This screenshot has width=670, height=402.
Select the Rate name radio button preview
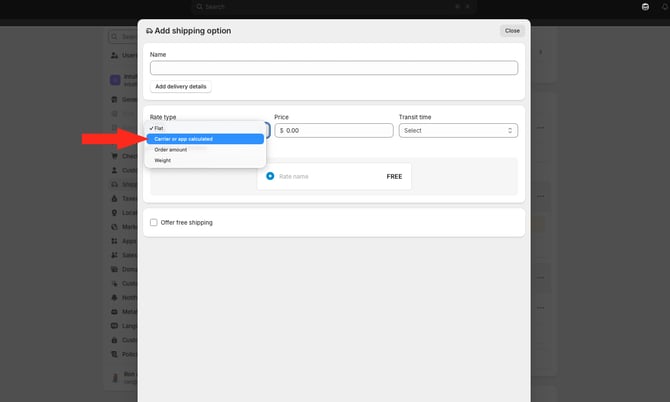point(270,176)
